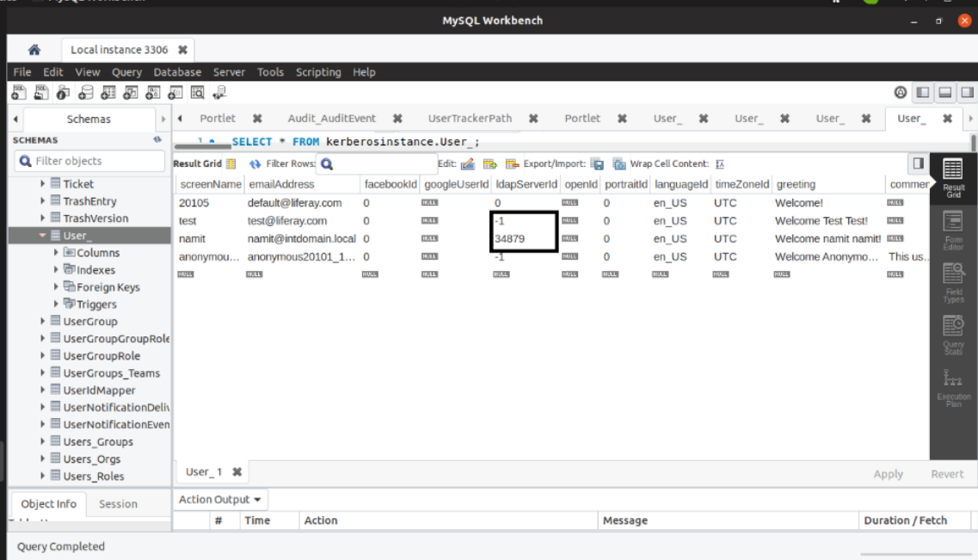Focus the Filter objects search field
Image resolution: width=978 pixels, height=560 pixels.
89,161
